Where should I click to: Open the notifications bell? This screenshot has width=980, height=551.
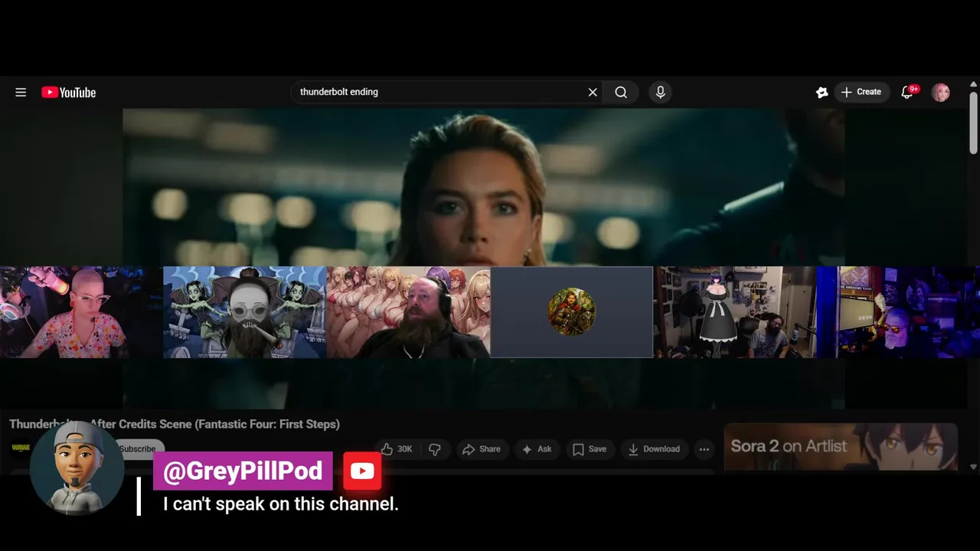coord(908,92)
